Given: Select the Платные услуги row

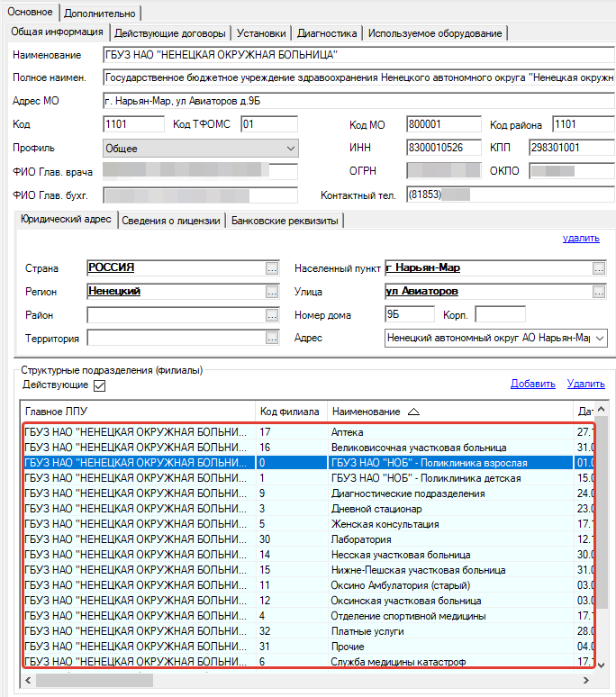Looking at the screenshot, I should pos(308,631).
